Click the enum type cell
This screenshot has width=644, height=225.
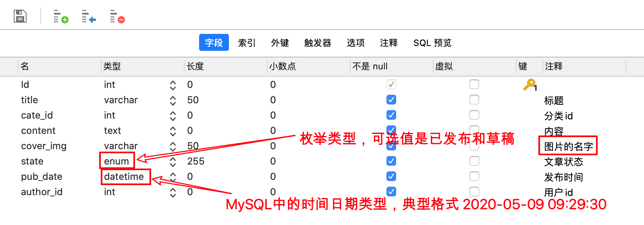(x=116, y=161)
